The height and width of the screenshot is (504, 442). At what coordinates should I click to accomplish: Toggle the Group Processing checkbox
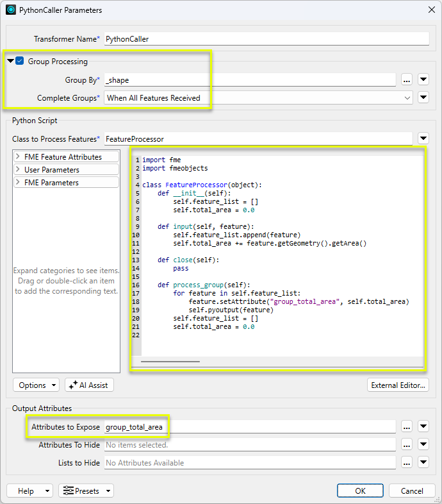click(20, 62)
